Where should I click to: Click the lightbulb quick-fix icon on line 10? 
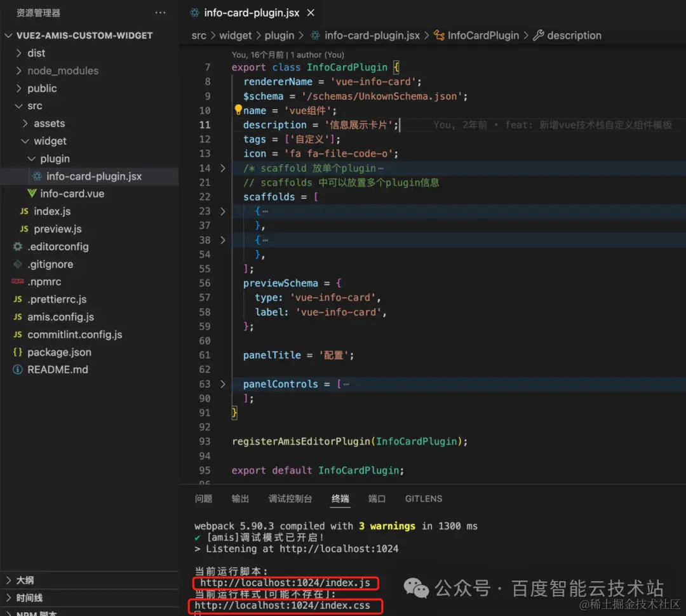pos(238,109)
